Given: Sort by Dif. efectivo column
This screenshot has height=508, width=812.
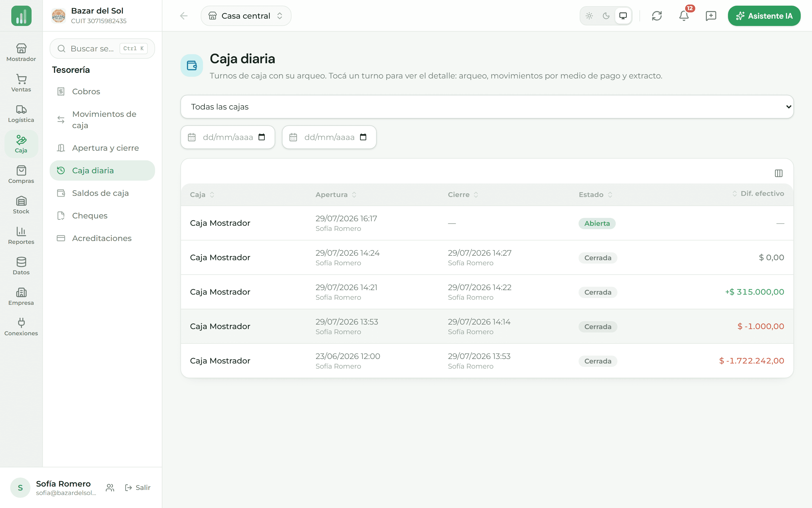Looking at the screenshot, I should 758,194.
